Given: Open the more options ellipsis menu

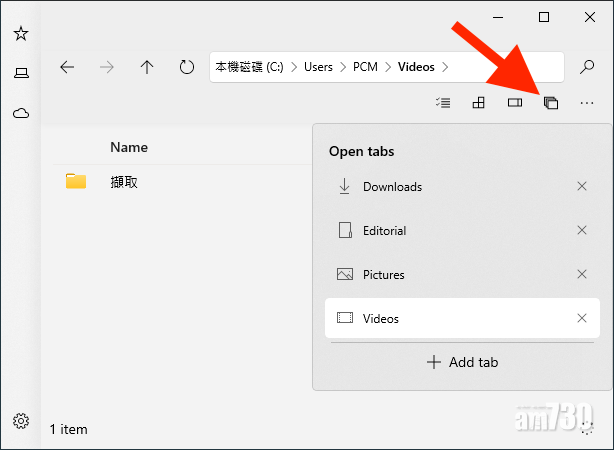Looking at the screenshot, I should (587, 102).
